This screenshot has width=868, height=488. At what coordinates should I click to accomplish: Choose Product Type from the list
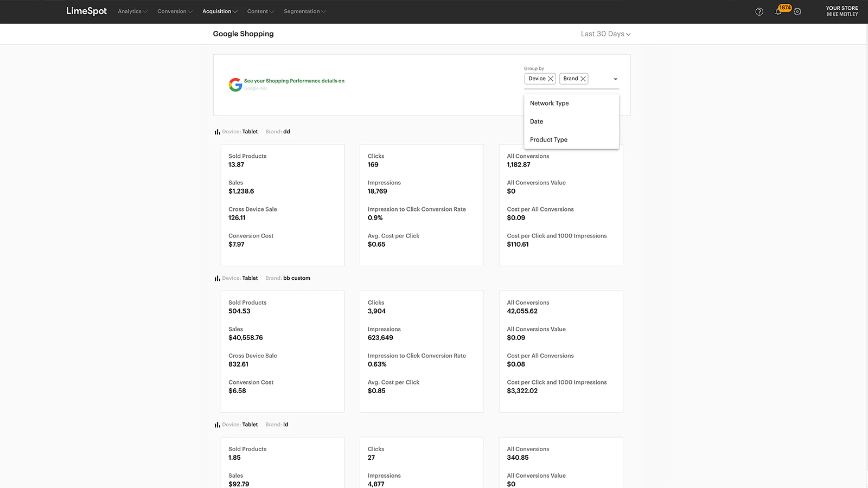548,139
